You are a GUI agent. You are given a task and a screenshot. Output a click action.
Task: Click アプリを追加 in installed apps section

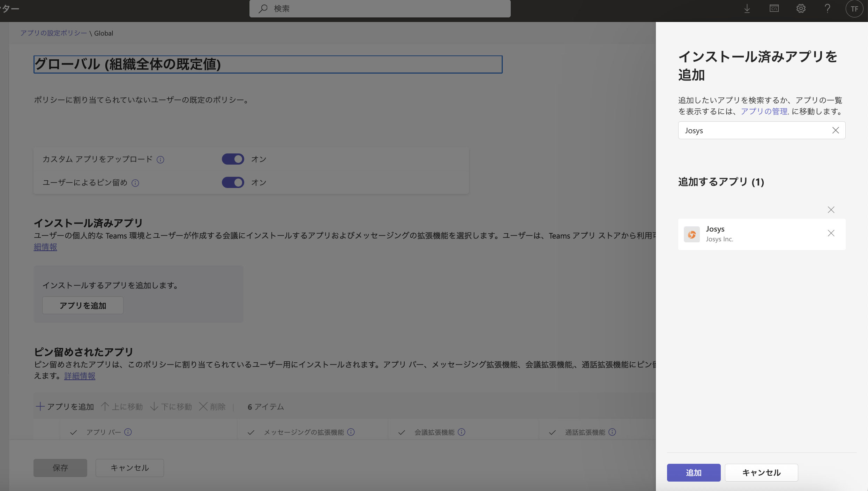click(83, 305)
